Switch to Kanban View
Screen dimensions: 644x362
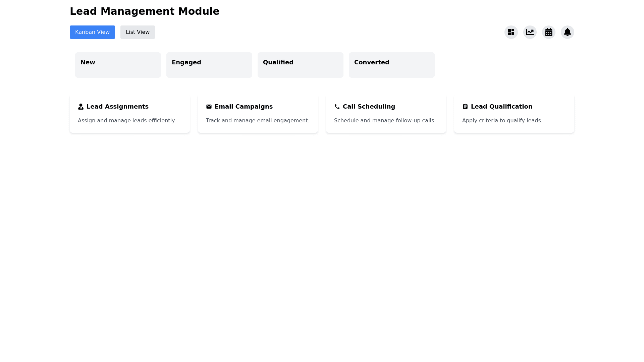[x=92, y=32]
